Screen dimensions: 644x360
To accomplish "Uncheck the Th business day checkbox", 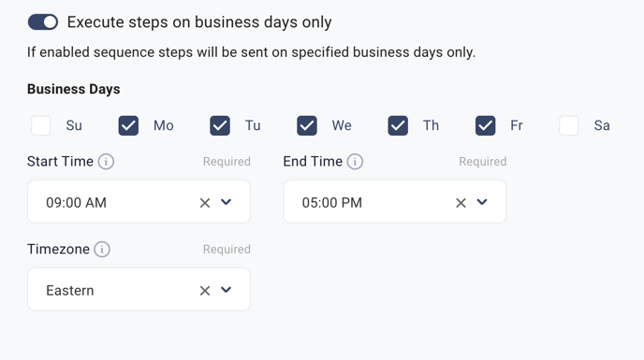I will (398, 125).
